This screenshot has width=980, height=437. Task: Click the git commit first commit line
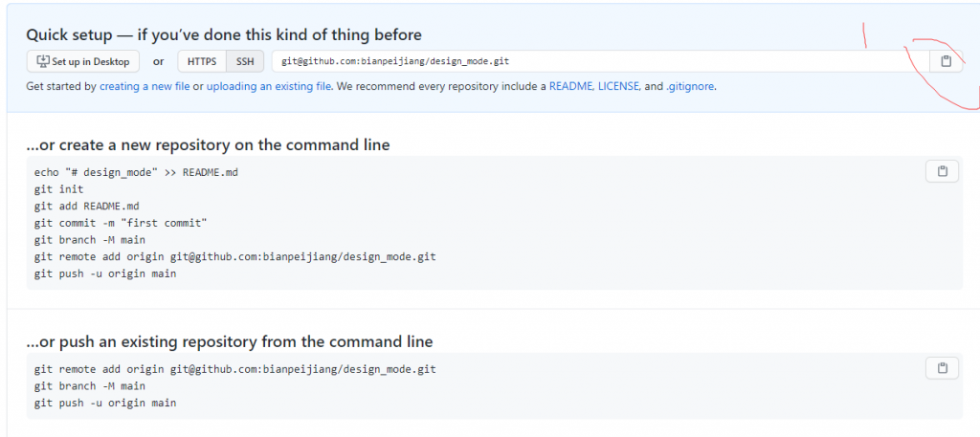click(x=121, y=223)
